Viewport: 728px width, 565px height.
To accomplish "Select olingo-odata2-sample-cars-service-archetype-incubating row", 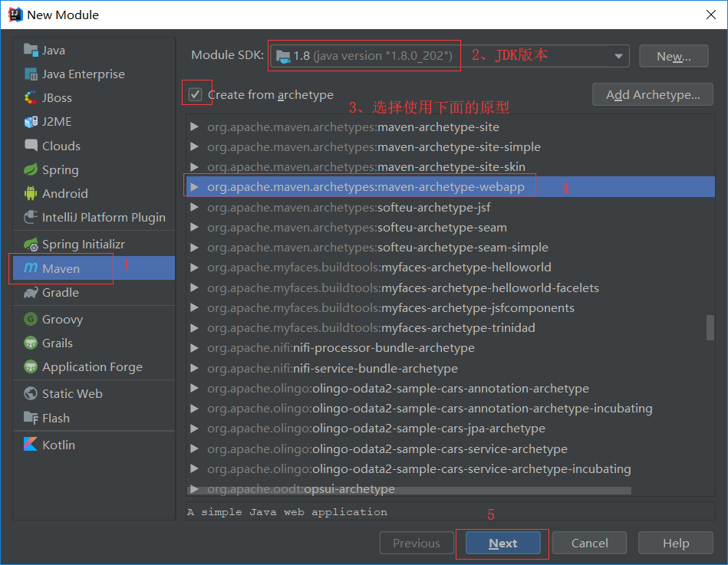I will [450, 468].
